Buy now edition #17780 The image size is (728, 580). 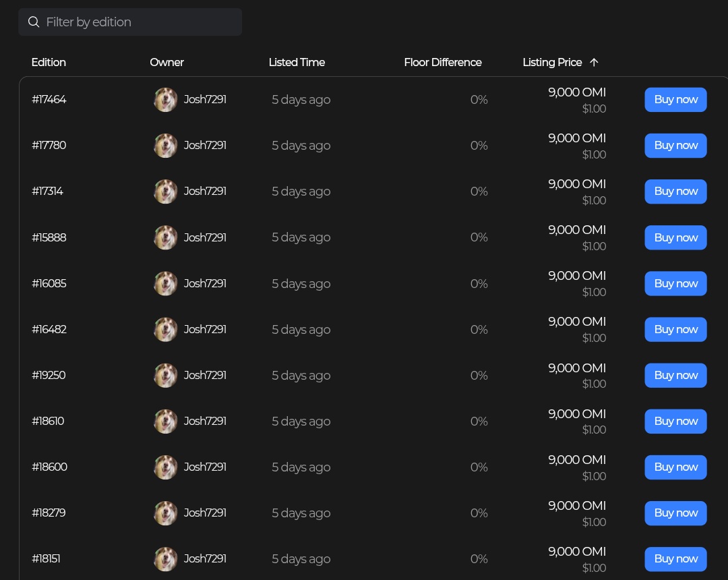click(x=675, y=146)
